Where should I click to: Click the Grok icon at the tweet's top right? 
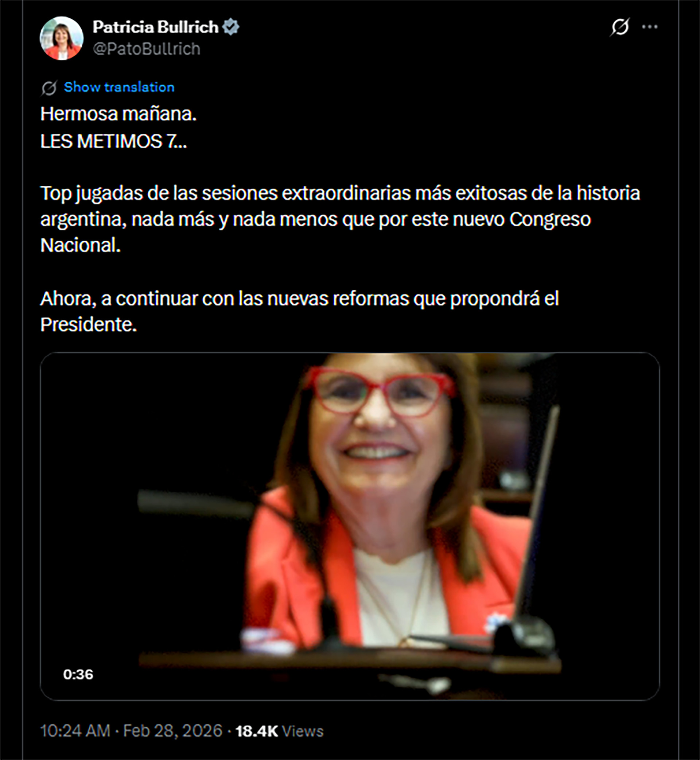tap(620, 27)
